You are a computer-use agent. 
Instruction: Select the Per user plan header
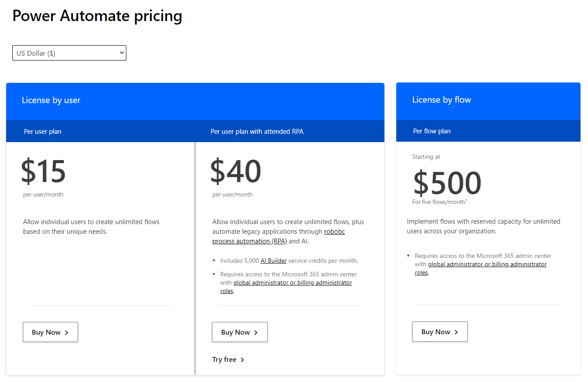point(43,132)
